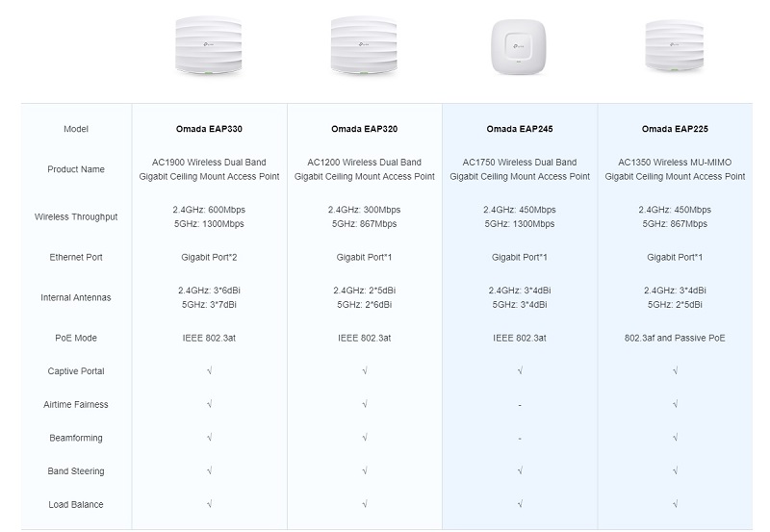Click the 802.3af and Passive PoE cell
Viewport: 770px width, 532px height.
(x=675, y=338)
